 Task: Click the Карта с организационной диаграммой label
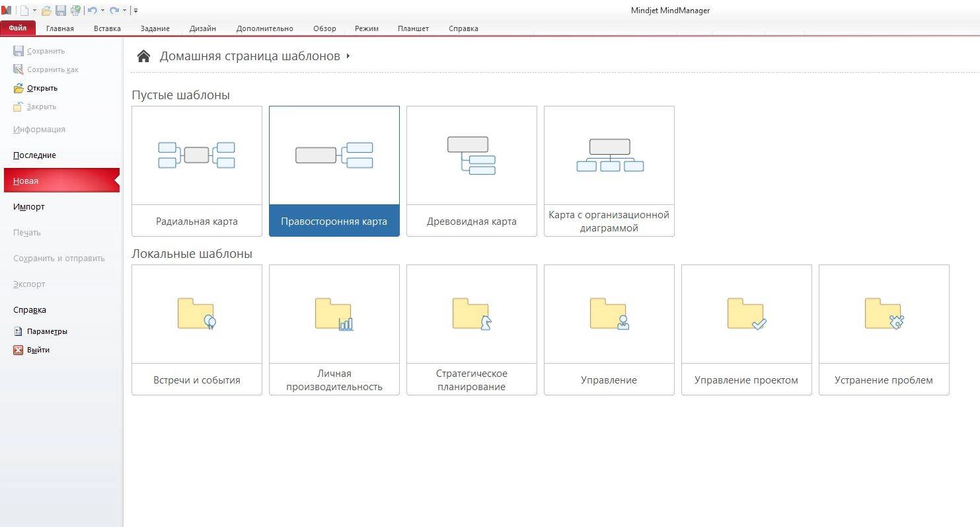pos(609,221)
